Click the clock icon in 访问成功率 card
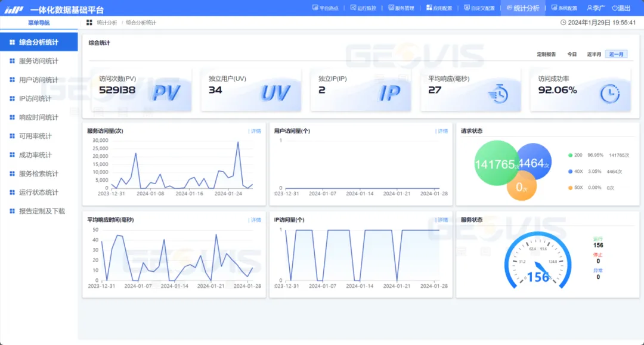 click(609, 94)
